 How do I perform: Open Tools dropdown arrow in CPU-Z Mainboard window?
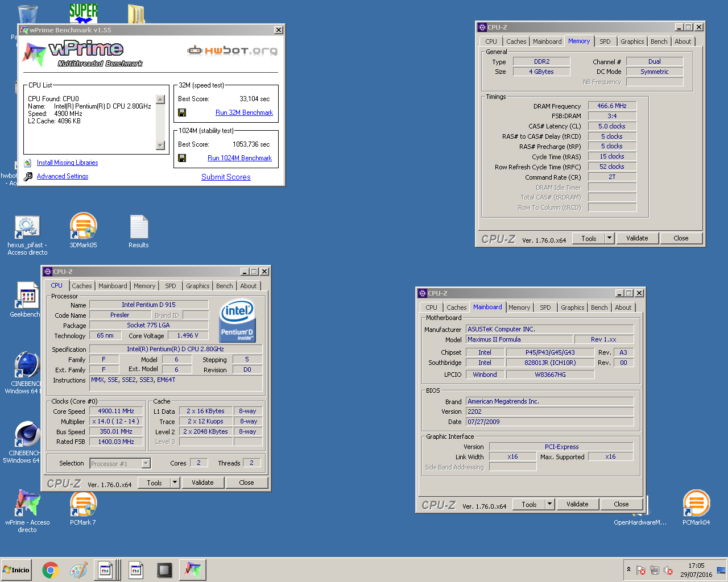click(x=549, y=504)
